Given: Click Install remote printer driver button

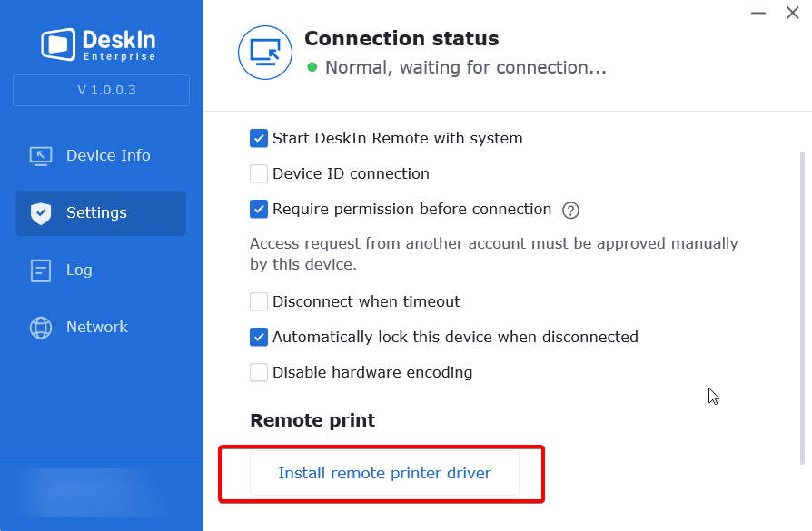Looking at the screenshot, I should (x=384, y=473).
